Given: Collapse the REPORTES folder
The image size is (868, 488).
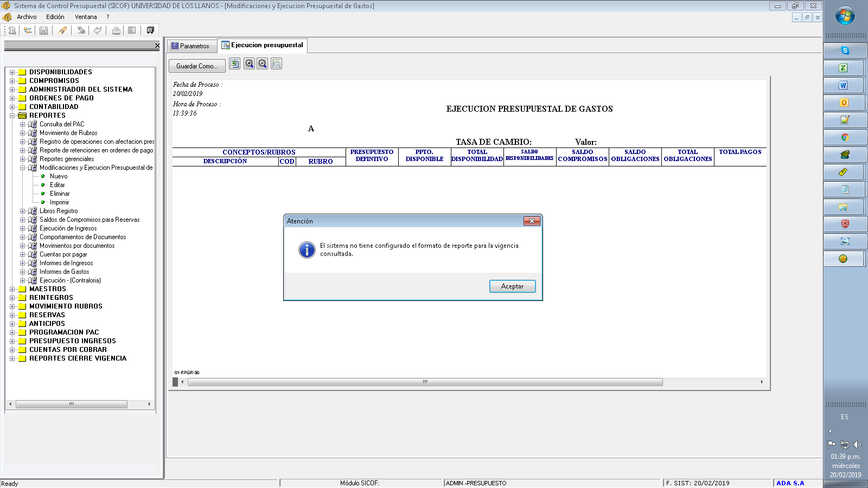Looking at the screenshot, I should pyautogui.click(x=12, y=115).
